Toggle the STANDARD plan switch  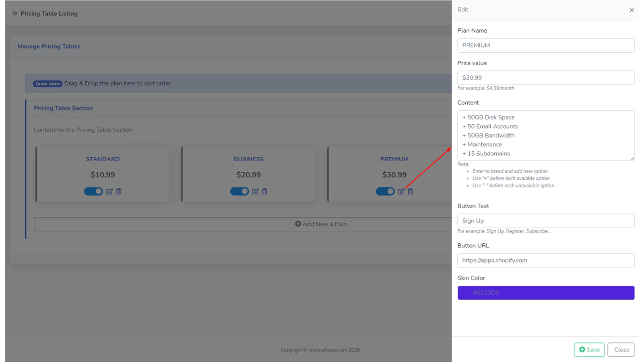click(93, 191)
